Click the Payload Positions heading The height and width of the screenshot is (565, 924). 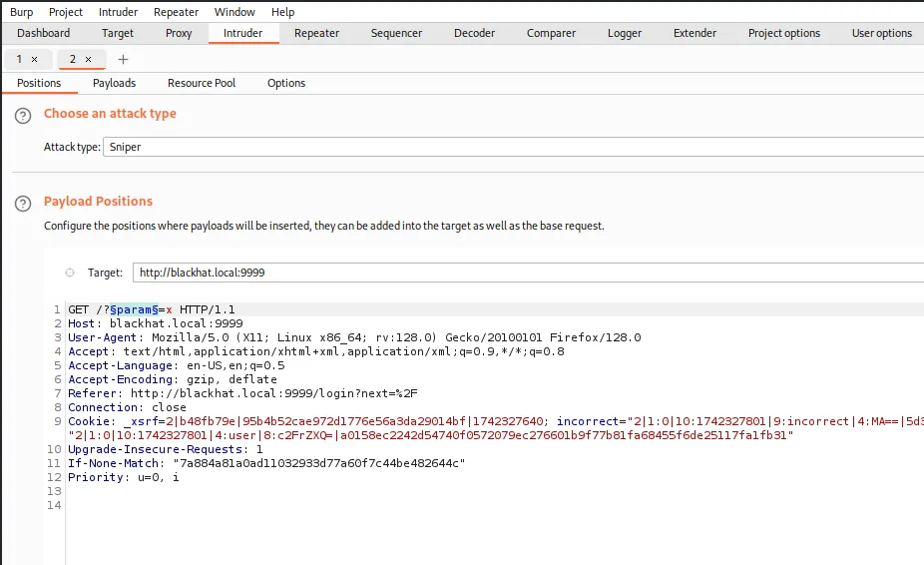coord(98,201)
